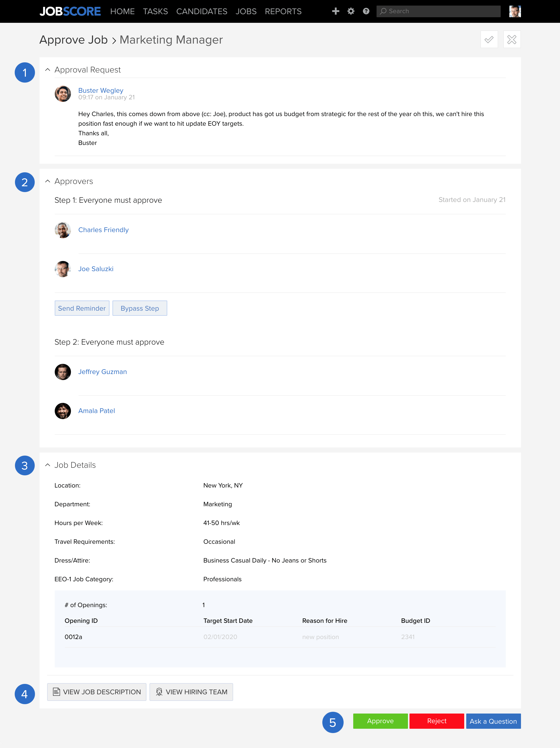Image resolution: width=560 pixels, height=748 pixels.
Task: Click Amala Patel's avatar photo
Action: coord(63,411)
